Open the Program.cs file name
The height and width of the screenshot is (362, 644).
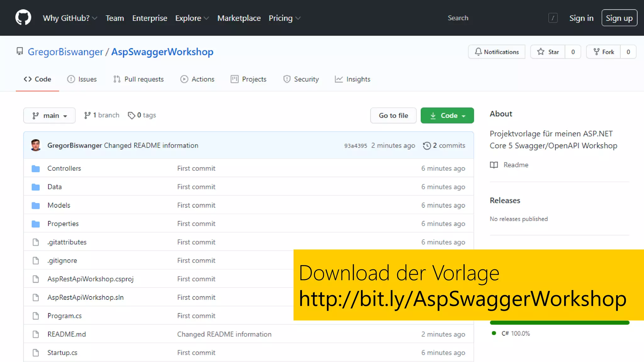click(64, 316)
